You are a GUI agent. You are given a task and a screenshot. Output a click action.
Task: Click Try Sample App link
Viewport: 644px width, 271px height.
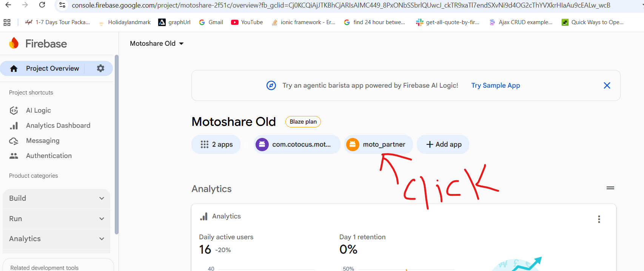tap(496, 85)
